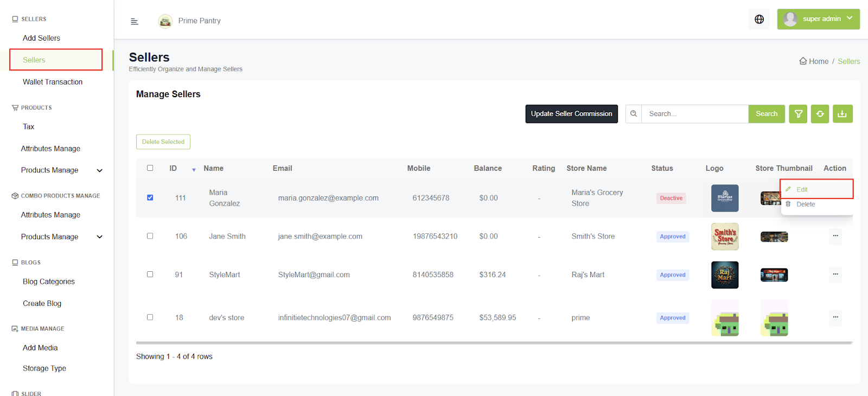
Task: Open Blog Categories in sidebar
Action: (x=49, y=282)
